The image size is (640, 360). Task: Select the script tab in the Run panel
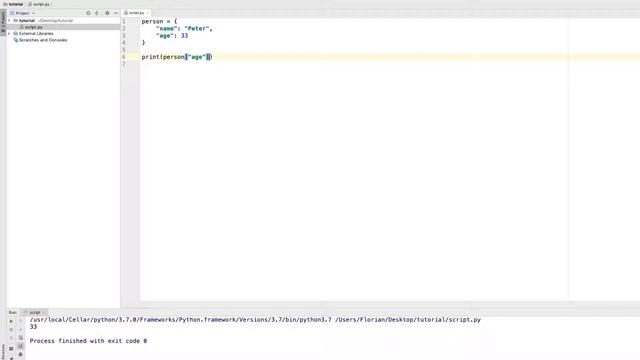coord(35,312)
